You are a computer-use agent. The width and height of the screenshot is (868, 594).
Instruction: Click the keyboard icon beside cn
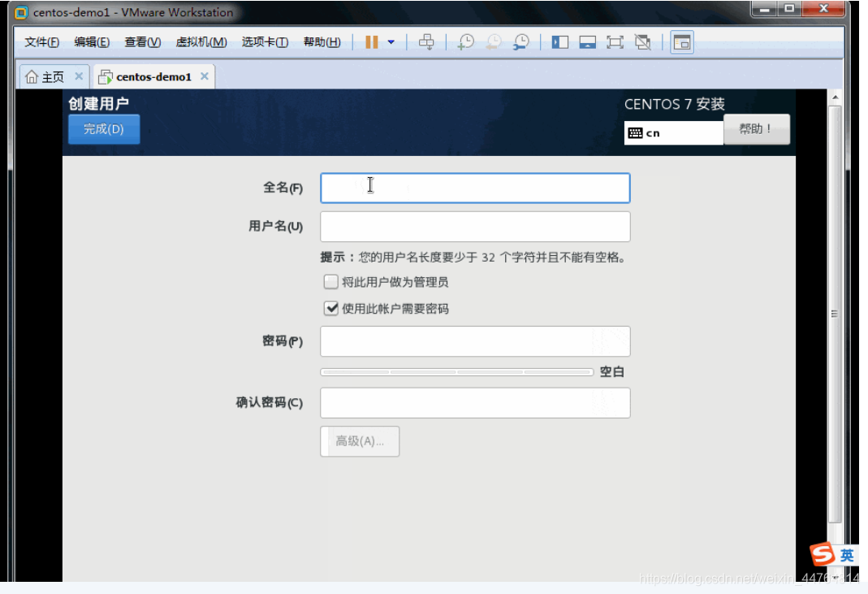pos(636,133)
